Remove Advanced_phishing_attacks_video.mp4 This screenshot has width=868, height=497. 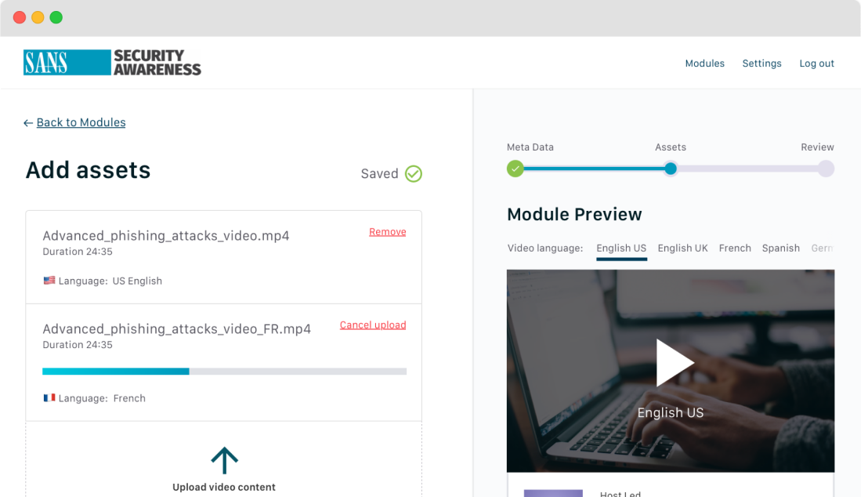pyautogui.click(x=387, y=231)
